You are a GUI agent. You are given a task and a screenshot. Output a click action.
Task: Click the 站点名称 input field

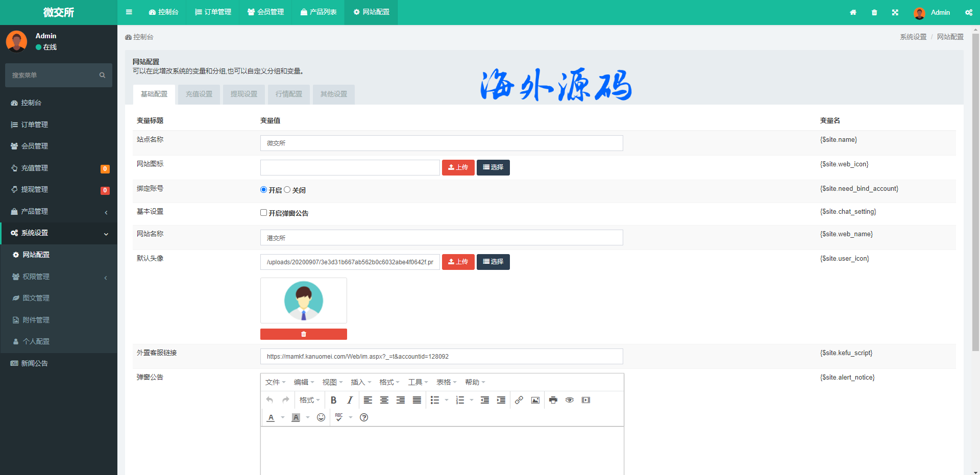[x=442, y=143]
